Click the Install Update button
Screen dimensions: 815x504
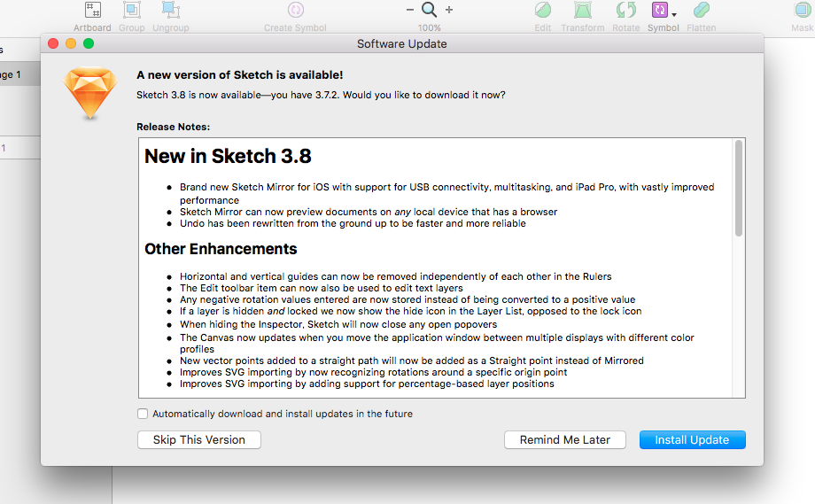pos(693,439)
